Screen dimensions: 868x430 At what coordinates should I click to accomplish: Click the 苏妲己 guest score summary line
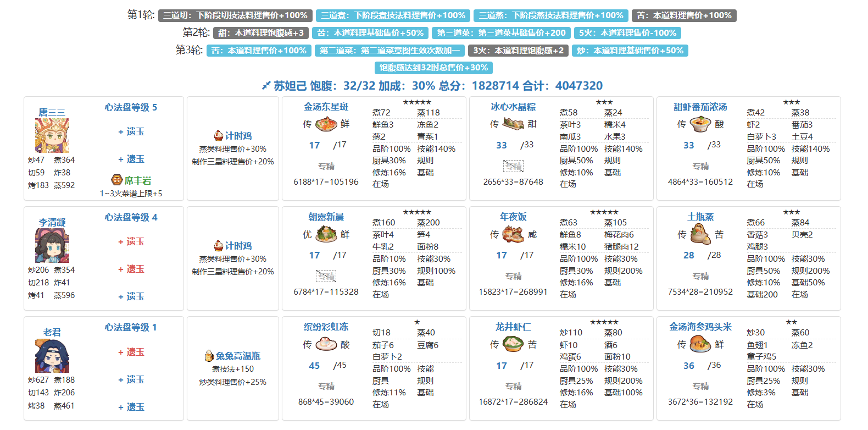[x=432, y=86]
